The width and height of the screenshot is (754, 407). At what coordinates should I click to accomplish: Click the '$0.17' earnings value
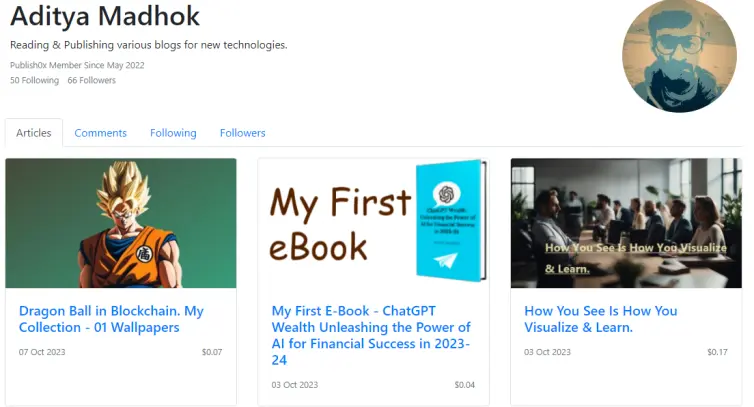[x=717, y=352]
